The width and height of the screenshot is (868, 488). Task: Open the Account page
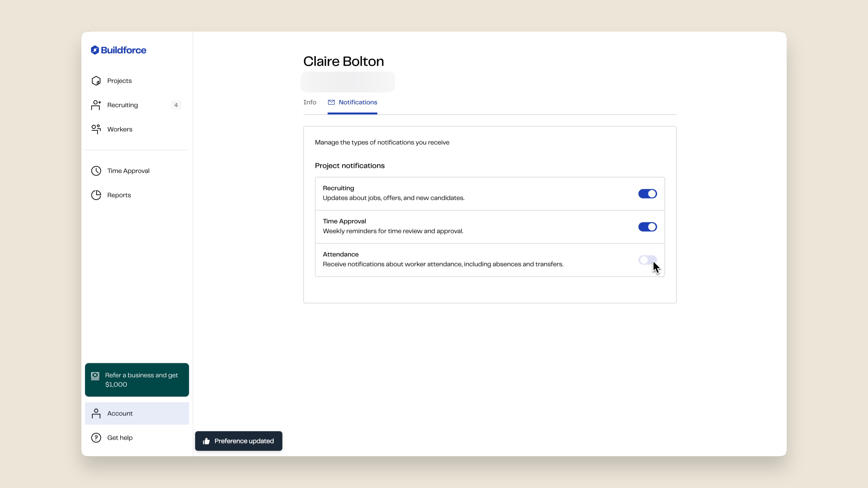click(137, 414)
